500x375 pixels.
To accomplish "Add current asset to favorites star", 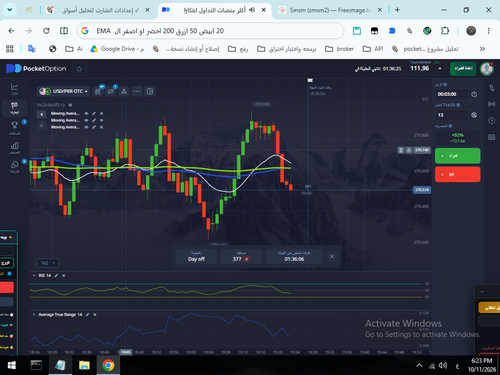I will pos(79,69).
